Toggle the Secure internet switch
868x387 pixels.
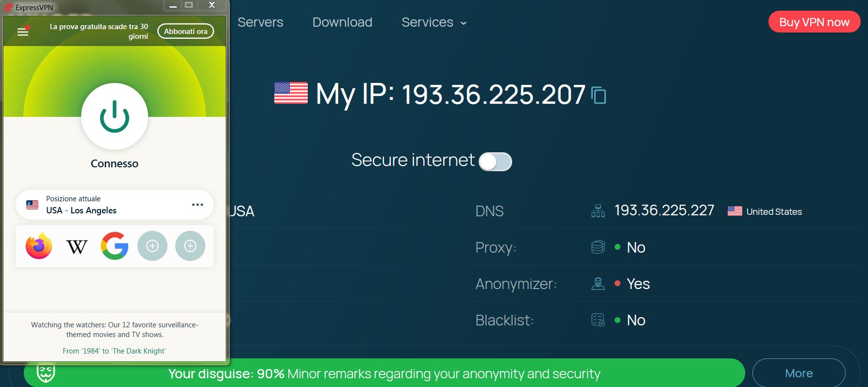(x=495, y=161)
